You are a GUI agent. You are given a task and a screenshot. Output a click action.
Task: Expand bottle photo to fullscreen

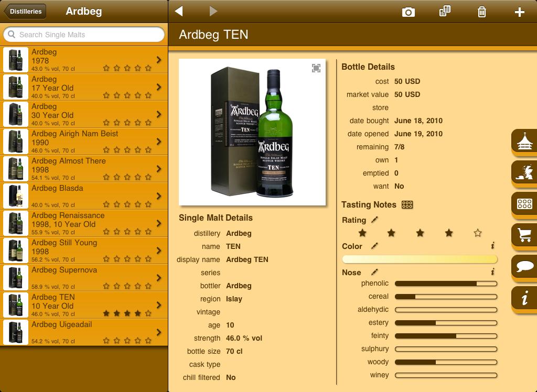coord(316,68)
